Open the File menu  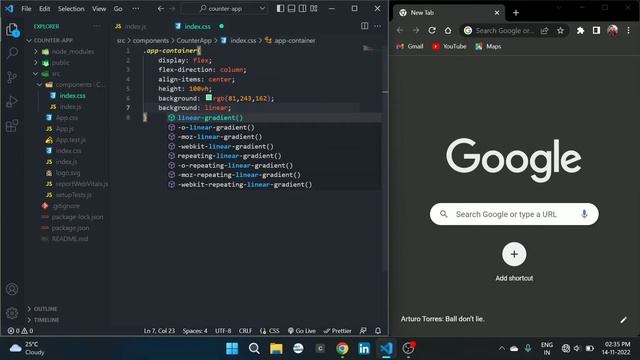click(x=26, y=9)
